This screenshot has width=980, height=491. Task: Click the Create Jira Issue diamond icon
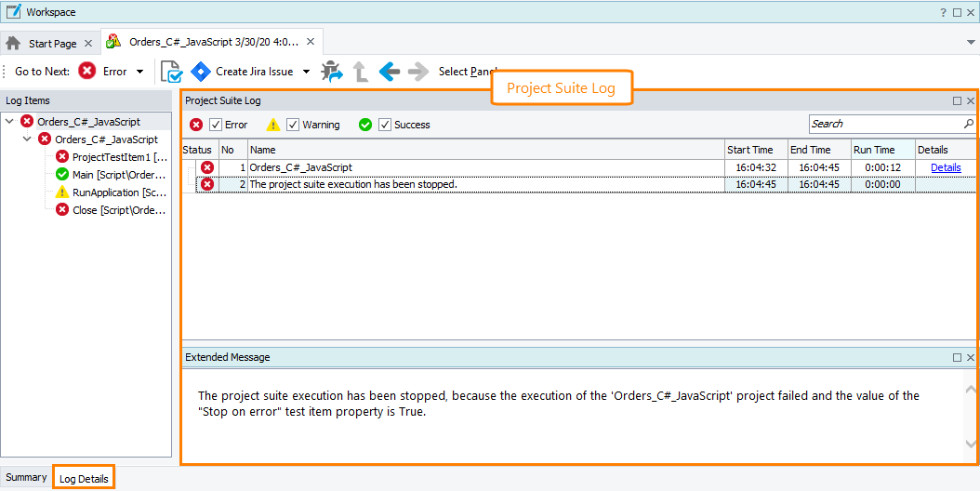[201, 72]
